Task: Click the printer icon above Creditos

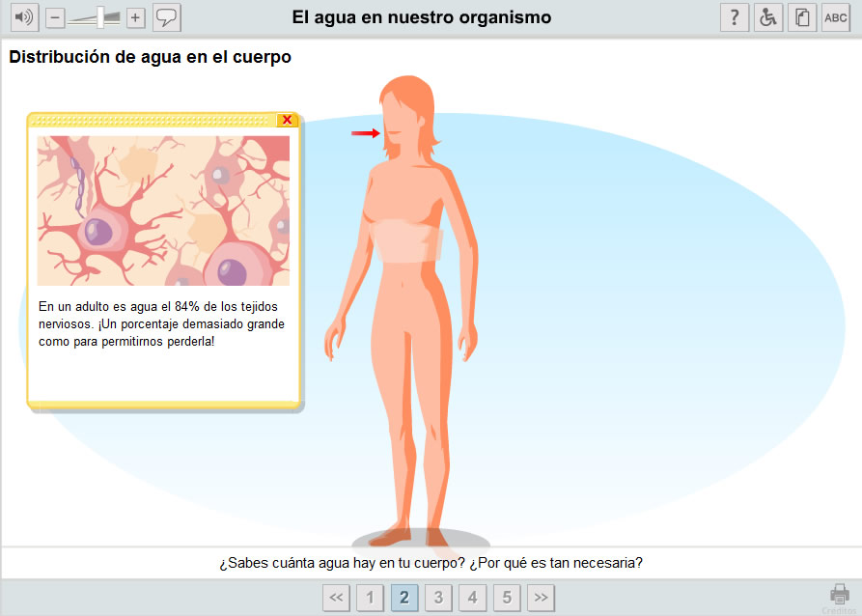Action: pos(840,595)
